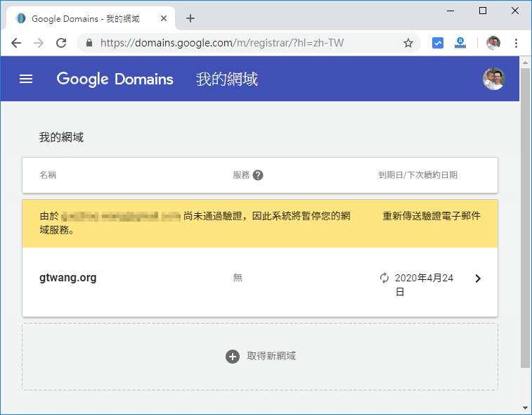Click the yellow verification warning message
Image resolution: width=532 pixels, height=415 pixels.
point(195,223)
